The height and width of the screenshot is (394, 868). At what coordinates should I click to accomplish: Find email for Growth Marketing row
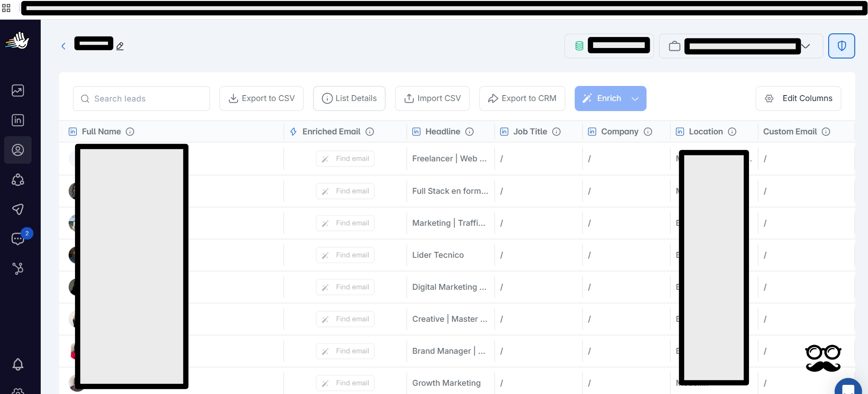coord(345,383)
